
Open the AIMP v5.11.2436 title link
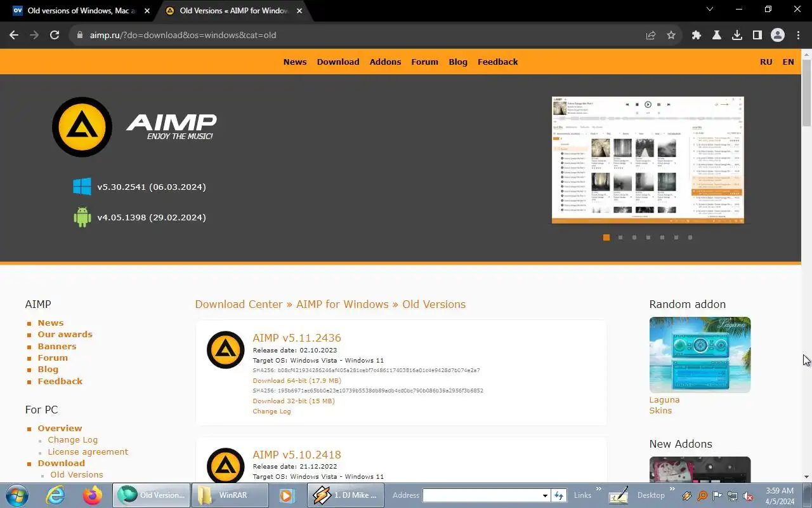click(x=297, y=338)
